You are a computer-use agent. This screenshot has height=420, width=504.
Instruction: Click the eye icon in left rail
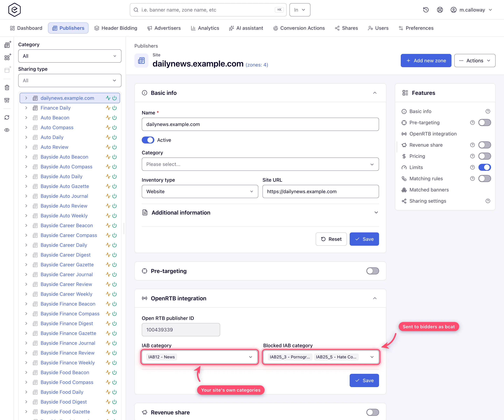coord(7,130)
